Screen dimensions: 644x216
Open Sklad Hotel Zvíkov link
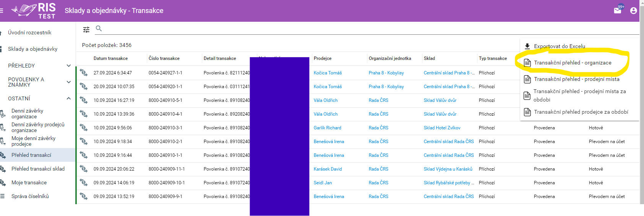click(x=442, y=128)
